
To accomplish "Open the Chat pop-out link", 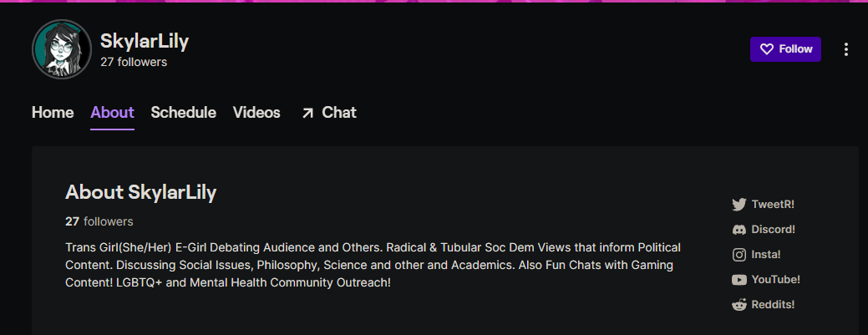I will [328, 113].
